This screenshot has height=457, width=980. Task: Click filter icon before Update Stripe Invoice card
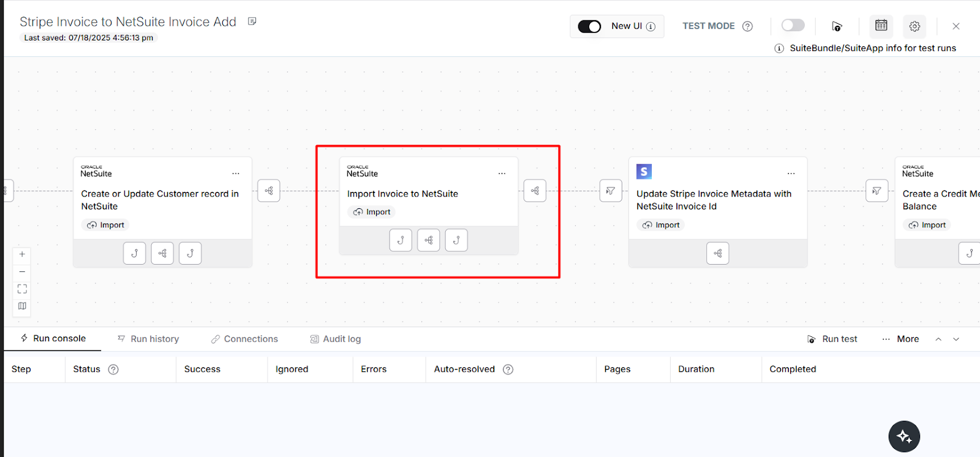coord(611,191)
